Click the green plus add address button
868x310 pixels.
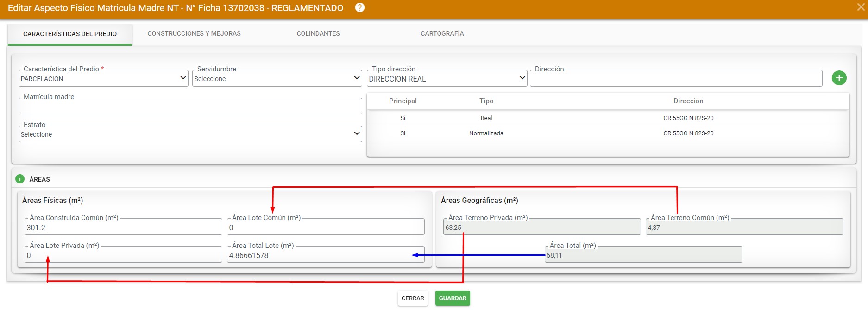839,78
